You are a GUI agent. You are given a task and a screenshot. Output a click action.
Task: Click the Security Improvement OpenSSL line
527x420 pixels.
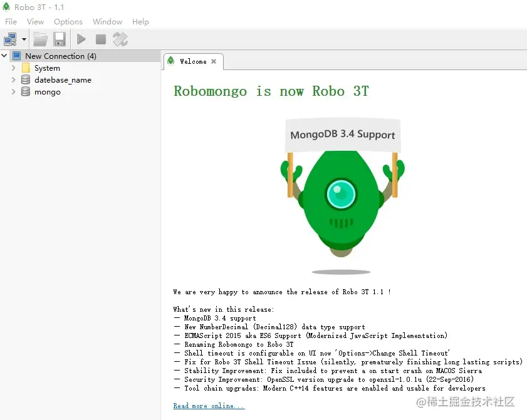point(324,379)
